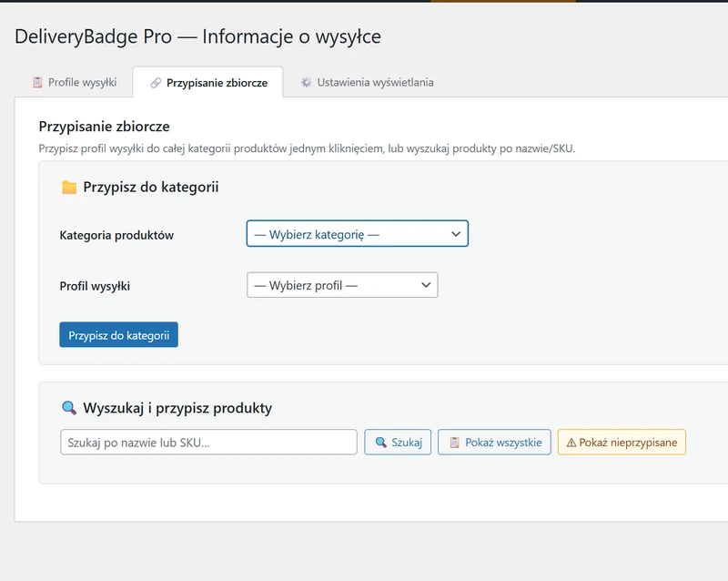
Task: Click gear icon on Ustawienia wyświetlania tab
Action: click(x=306, y=82)
